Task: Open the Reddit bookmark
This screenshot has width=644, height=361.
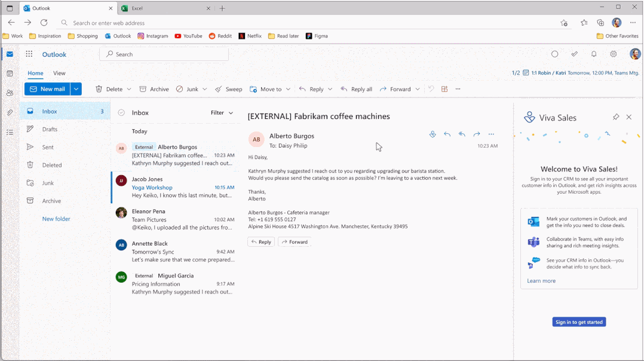Action: pyautogui.click(x=220, y=36)
